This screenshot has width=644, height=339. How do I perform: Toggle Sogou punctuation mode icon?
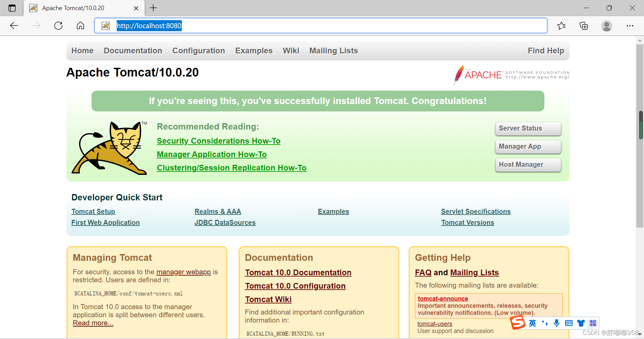click(x=545, y=323)
